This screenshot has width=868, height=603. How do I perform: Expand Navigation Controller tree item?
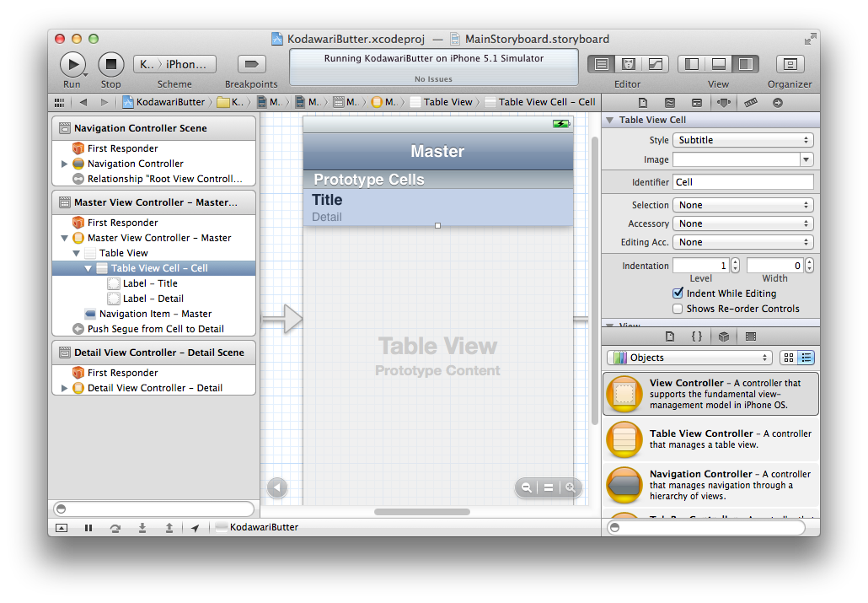click(64, 164)
